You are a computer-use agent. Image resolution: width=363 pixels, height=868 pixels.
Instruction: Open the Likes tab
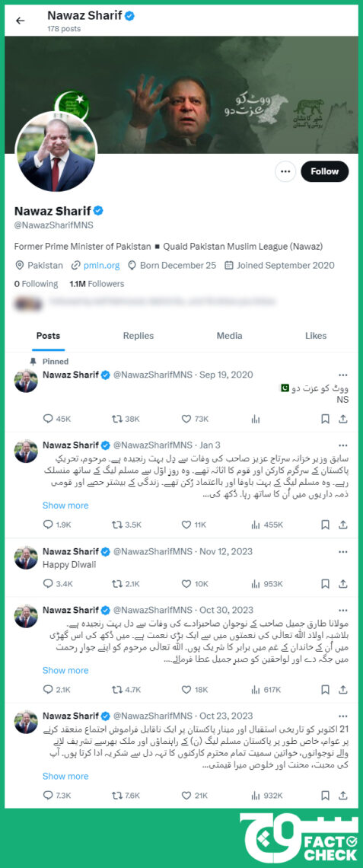pos(316,336)
